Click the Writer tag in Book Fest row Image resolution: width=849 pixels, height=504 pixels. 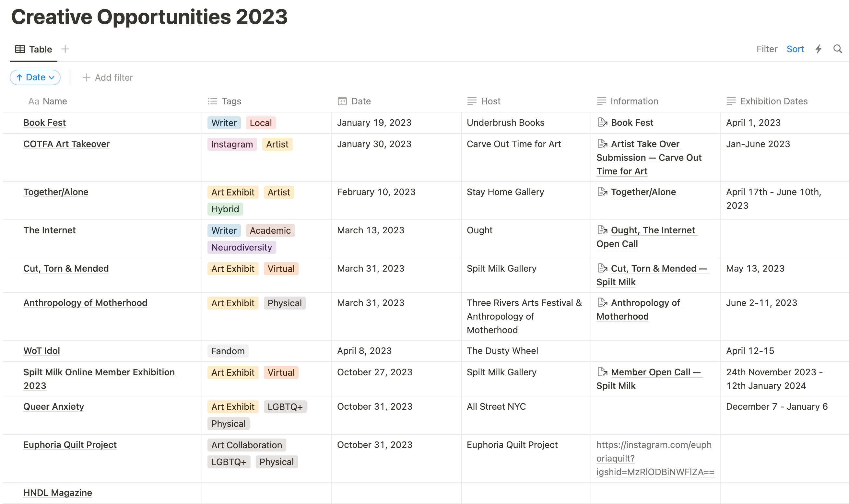pyautogui.click(x=224, y=123)
